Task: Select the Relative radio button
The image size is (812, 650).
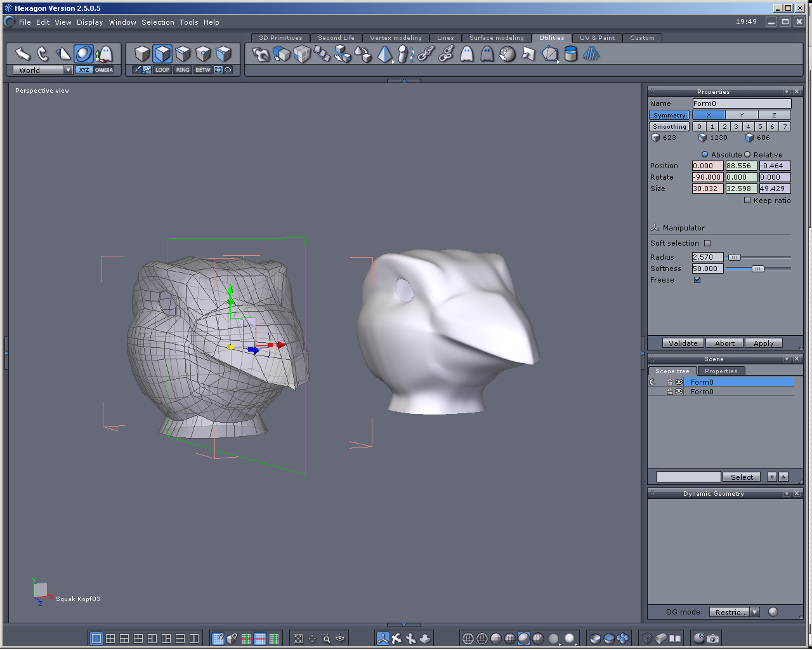Action: tap(747, 155)
